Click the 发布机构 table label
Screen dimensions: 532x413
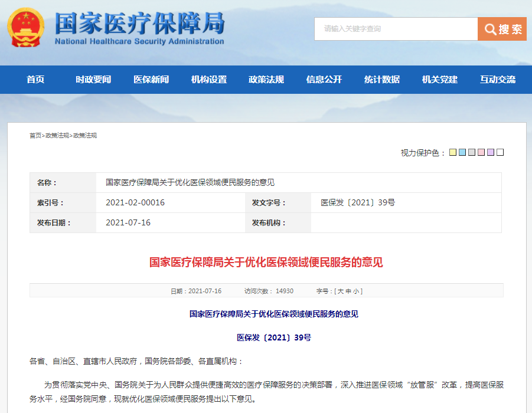point(269,223)
